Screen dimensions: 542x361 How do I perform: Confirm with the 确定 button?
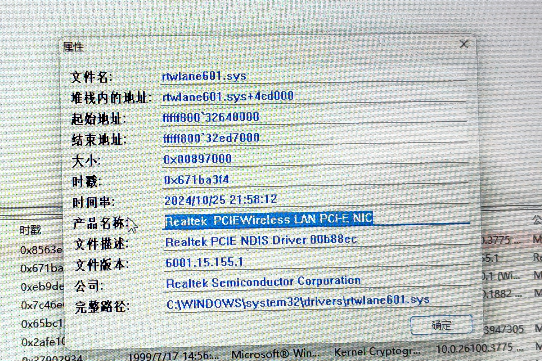tap(441, 325)
